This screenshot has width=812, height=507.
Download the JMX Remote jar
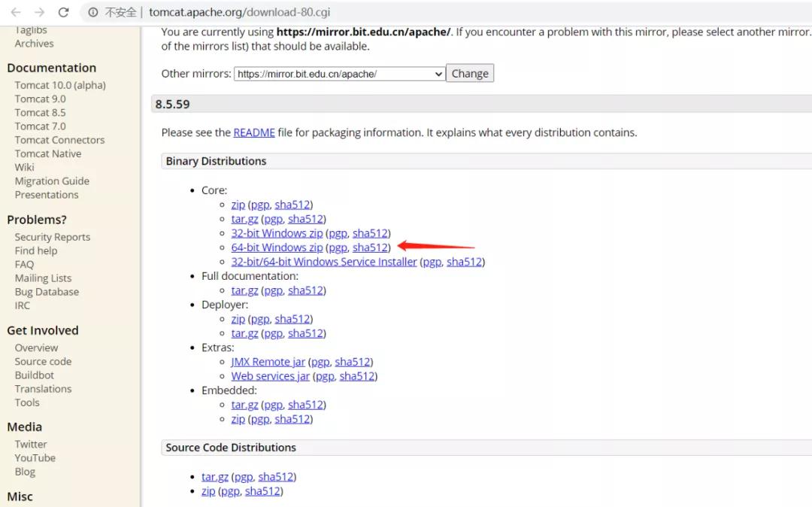pos(268,362)
